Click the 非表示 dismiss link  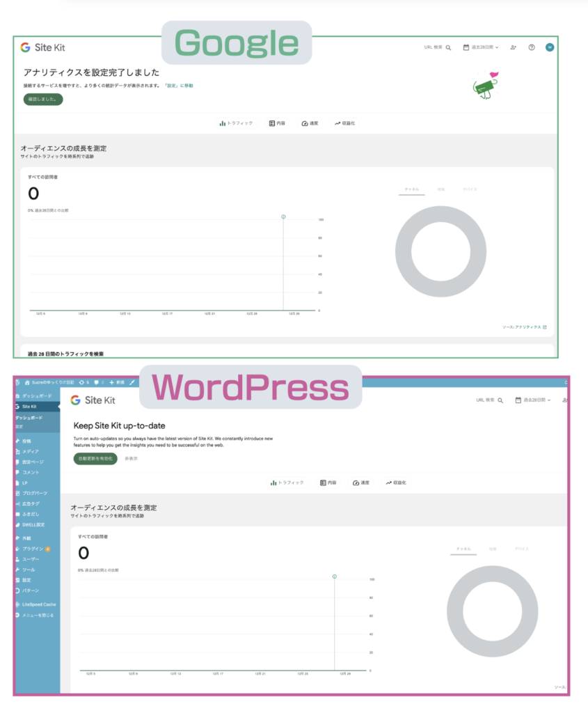[x=131, y=459]
